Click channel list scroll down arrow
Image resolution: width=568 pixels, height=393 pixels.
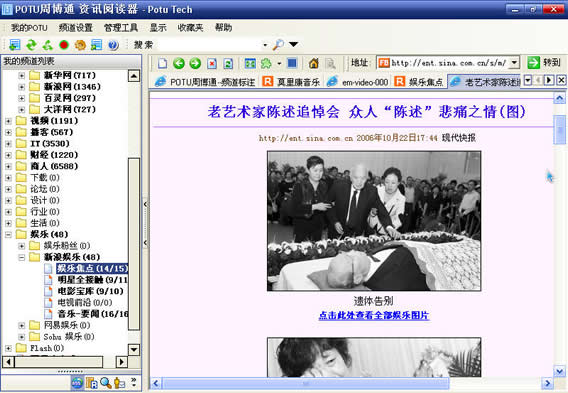(x=134, y=350)
